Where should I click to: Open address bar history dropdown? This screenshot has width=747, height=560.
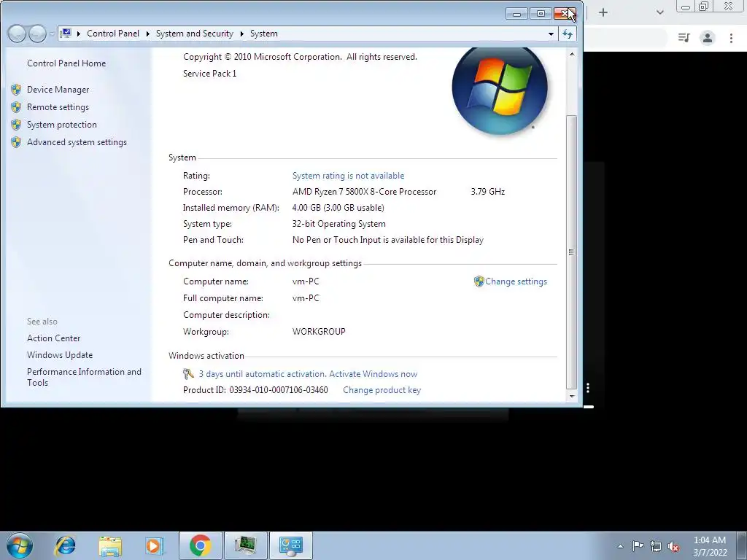coord(551,34)
